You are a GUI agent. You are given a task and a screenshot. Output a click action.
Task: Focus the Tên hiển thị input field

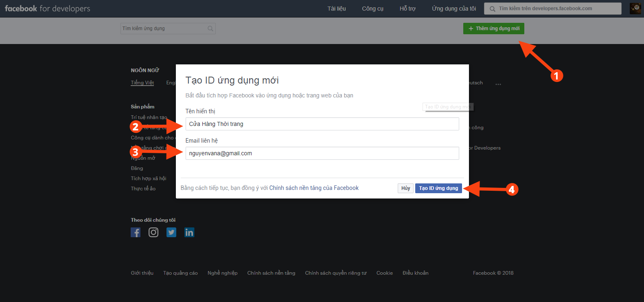point(322,124)
